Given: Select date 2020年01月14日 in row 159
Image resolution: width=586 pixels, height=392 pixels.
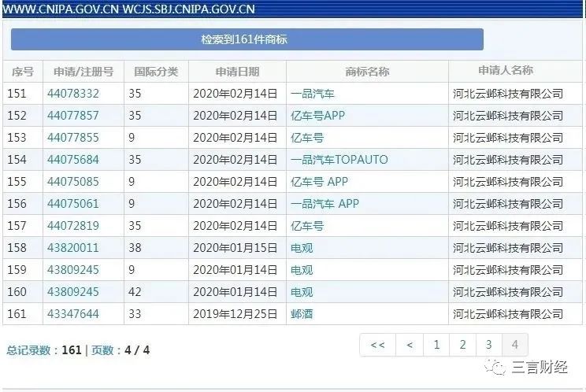Looking at the screenshot, I should coord(235,269).
